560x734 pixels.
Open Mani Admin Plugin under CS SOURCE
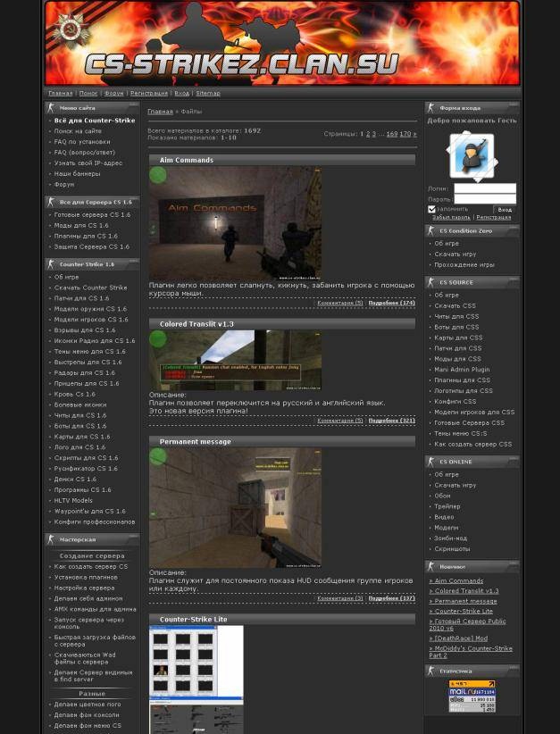(x=462, y=370)
